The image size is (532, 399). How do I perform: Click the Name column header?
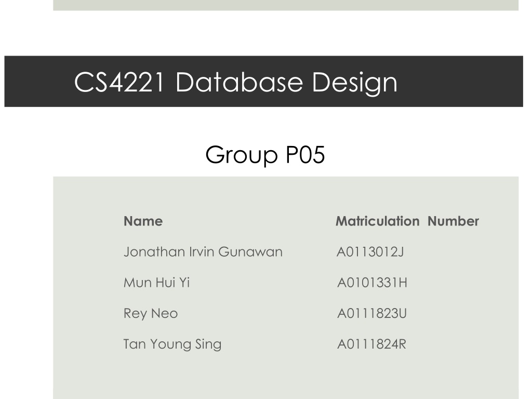pos(143,221)
